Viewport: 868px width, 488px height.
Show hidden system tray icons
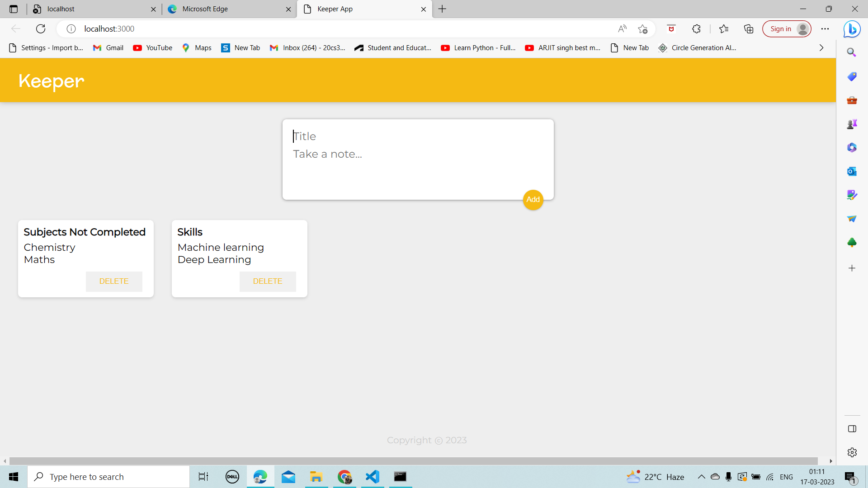(x=702, y=477)
